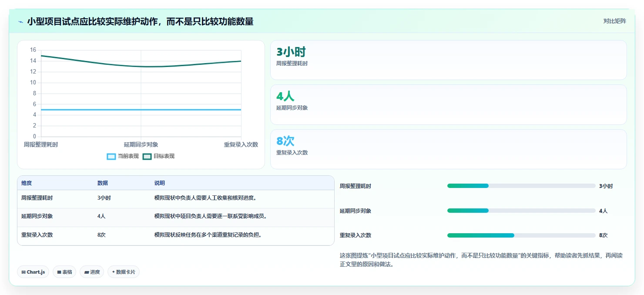Open the 3小时 data card
This screenshot has height=295, width=644.
449,60
